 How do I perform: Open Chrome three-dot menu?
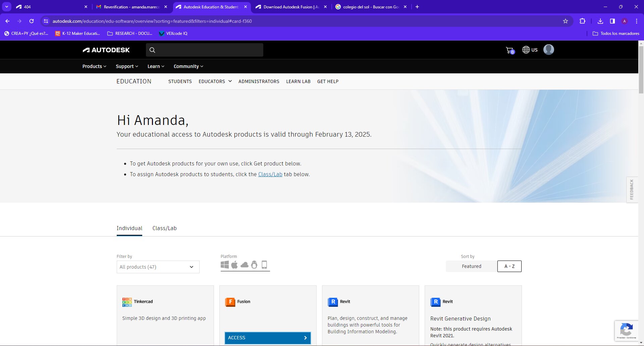[637, 21]
